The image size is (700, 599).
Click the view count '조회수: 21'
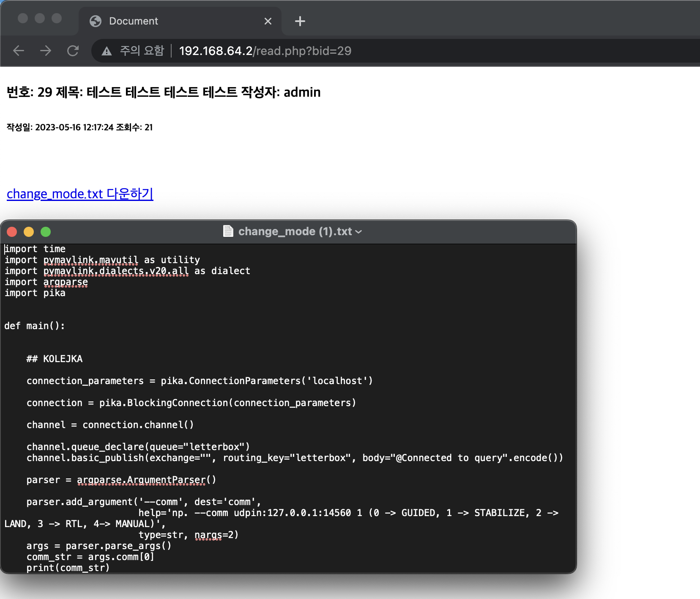134,127
